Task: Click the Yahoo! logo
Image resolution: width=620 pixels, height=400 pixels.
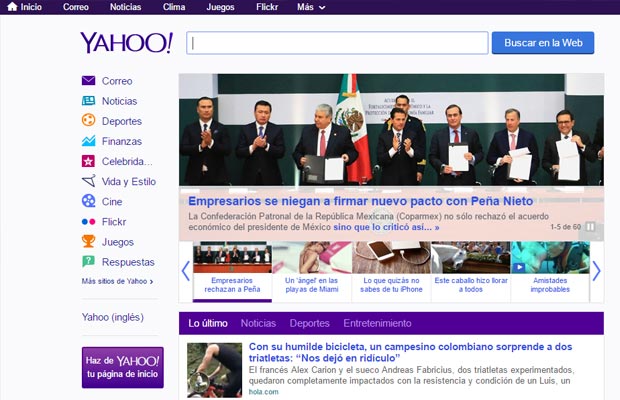Action: click(x=127, y=42)
